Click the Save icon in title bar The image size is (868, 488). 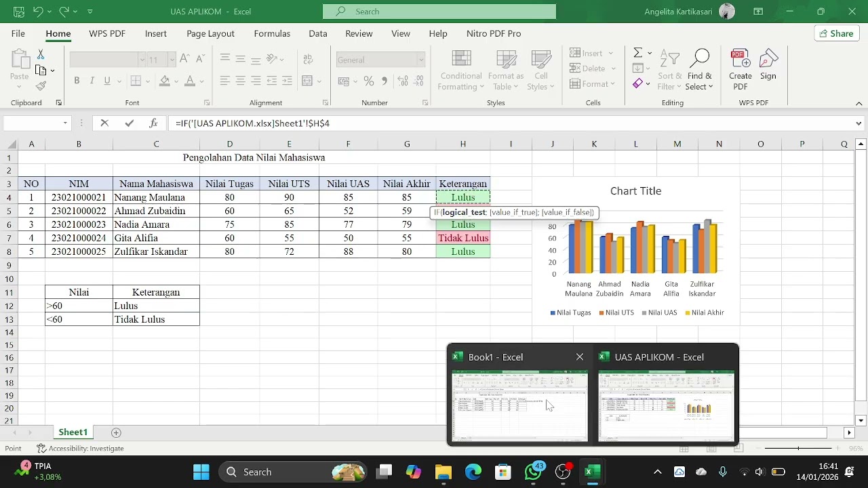(x=19, y=12)
